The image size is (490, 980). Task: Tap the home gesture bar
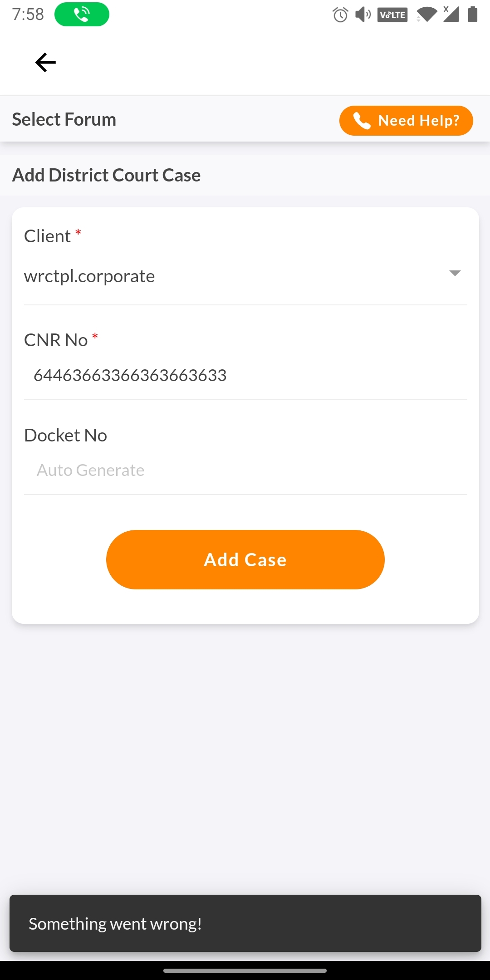point(245,971)
